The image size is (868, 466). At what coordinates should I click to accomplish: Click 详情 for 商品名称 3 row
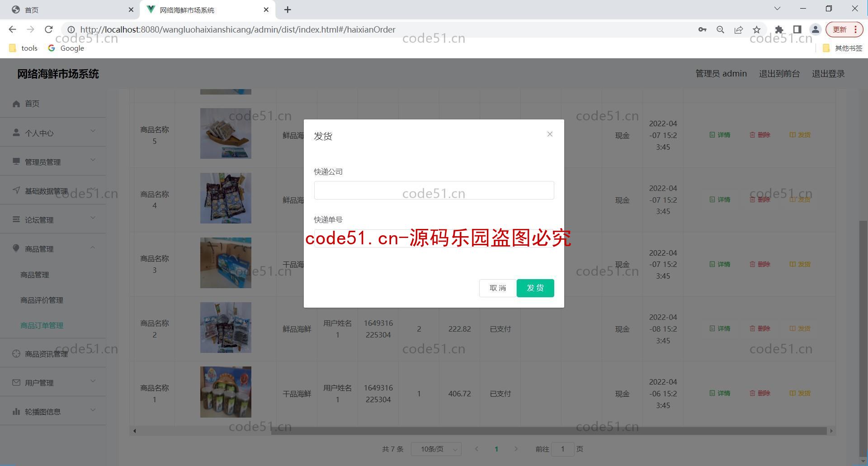(x=720, y=264)
